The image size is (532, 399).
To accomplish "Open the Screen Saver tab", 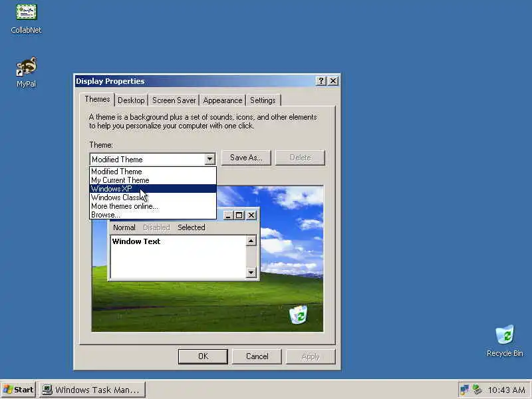I will 174,100.
